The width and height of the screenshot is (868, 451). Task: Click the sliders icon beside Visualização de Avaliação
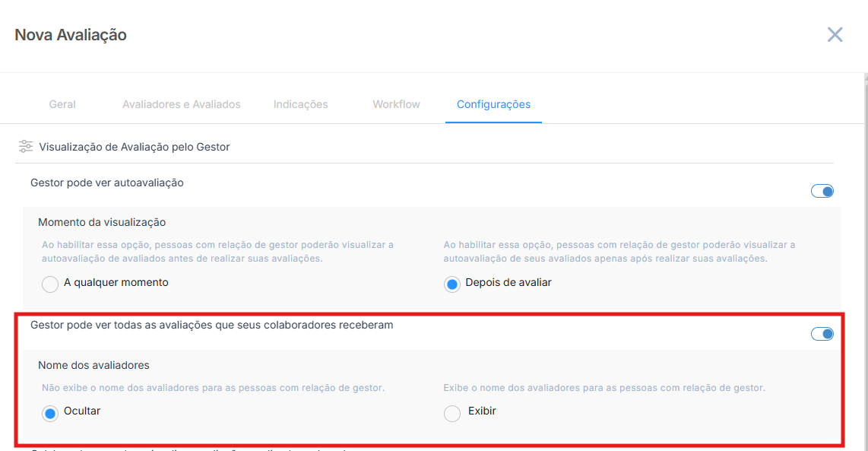26,147
